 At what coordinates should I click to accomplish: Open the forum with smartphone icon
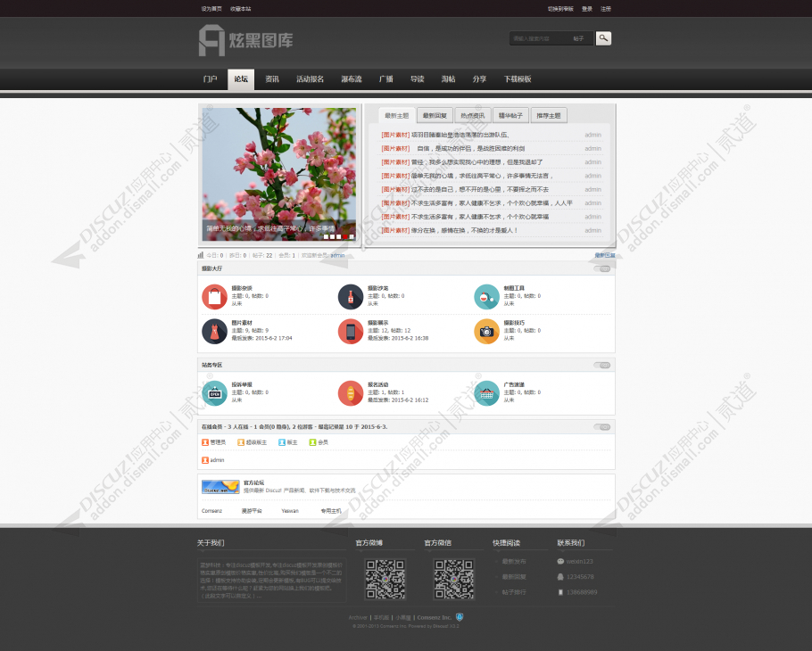(x=351, y=331)
